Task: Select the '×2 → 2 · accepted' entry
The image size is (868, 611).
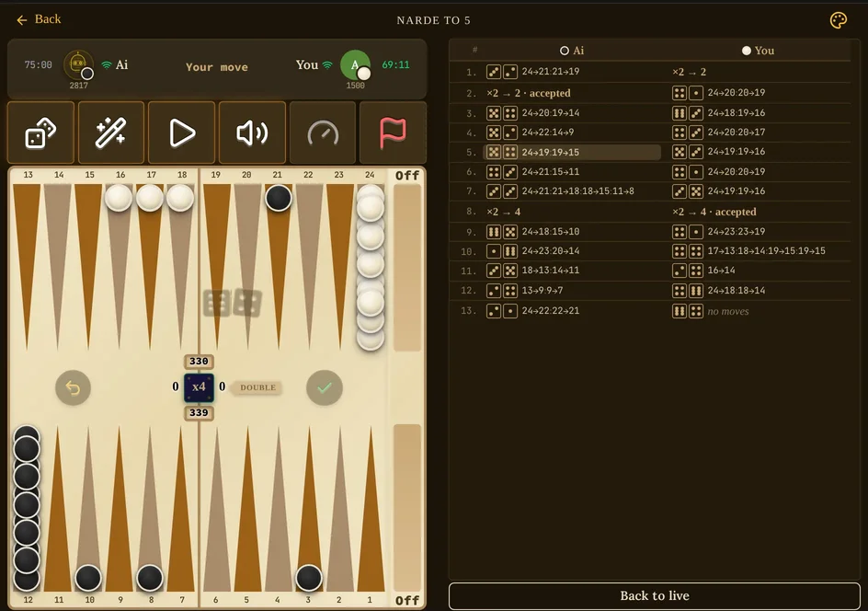Action: [x=528, y=93]
